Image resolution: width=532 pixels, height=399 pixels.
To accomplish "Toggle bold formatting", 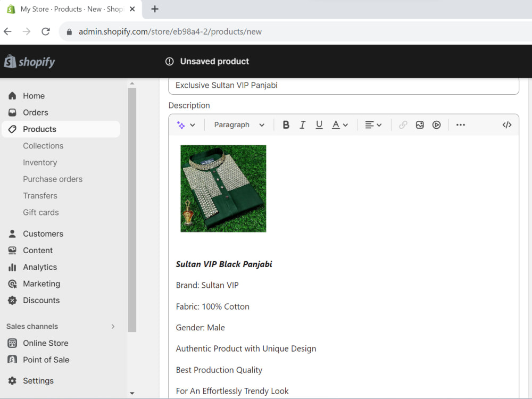I will click(x=286, y=125).
